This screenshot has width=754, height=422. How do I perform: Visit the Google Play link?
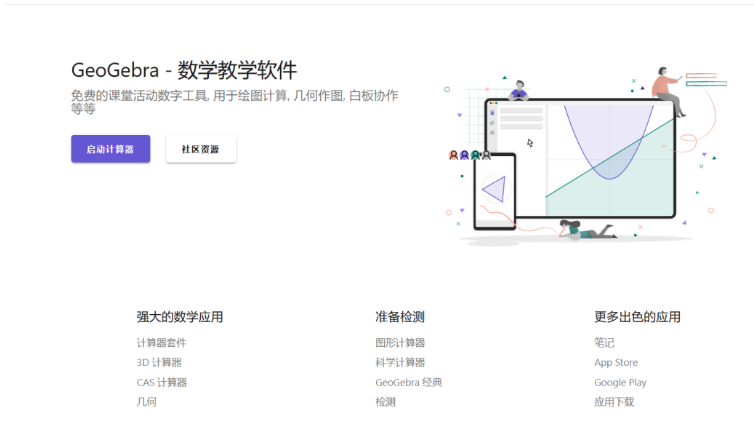click(620, 383)
